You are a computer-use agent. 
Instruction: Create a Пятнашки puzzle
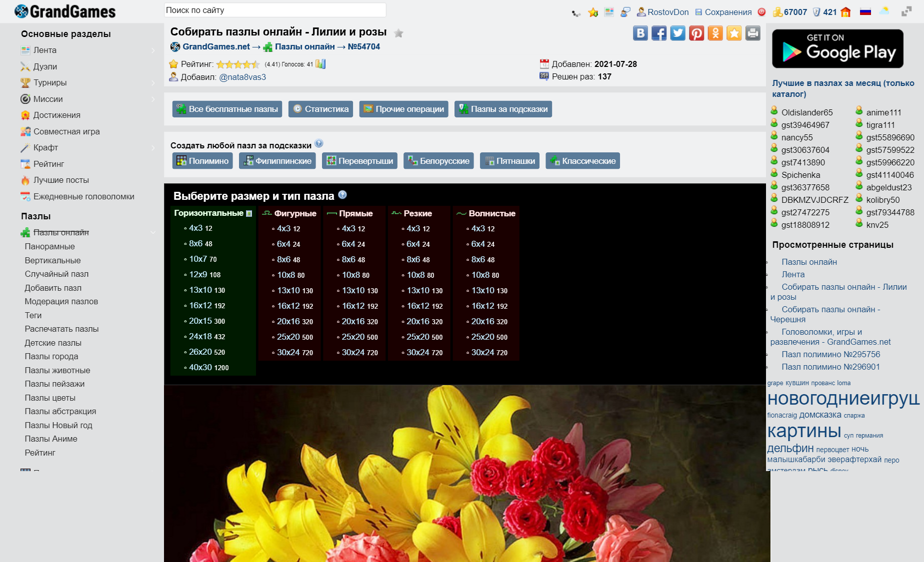point(509,161)
